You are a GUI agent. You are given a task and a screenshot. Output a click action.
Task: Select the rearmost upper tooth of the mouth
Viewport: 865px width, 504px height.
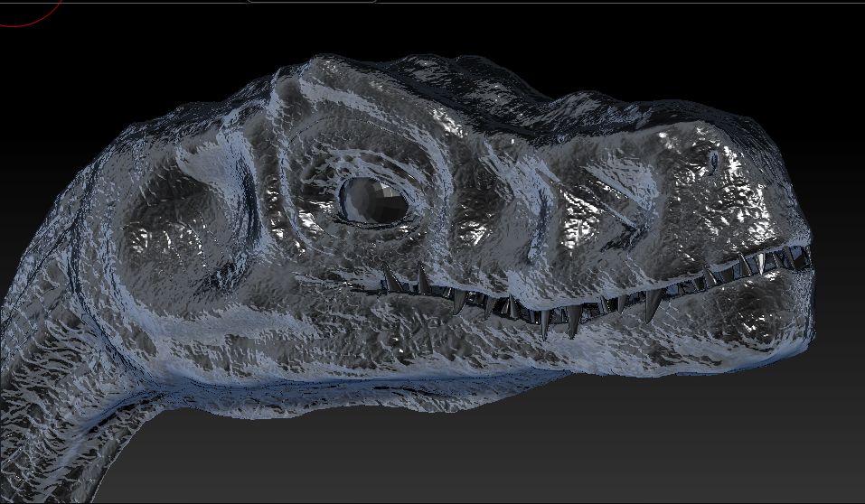pos(392,278)
